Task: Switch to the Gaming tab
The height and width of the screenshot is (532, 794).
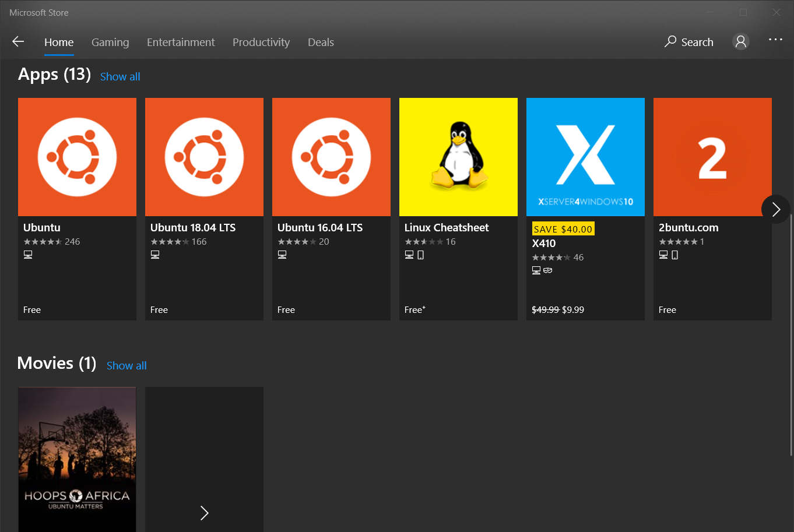Action: (x=110, y=42)
